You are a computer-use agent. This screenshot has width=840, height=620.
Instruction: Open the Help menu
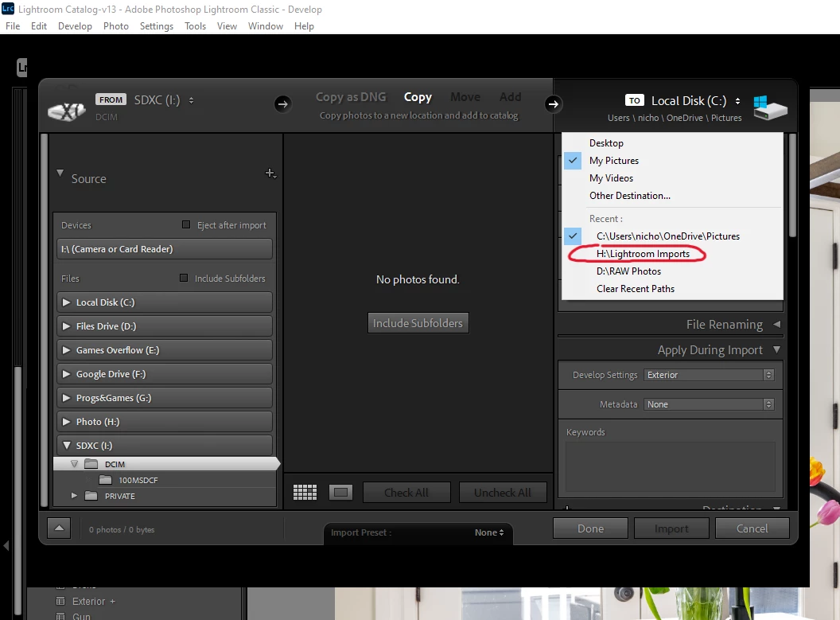point(304,25)
